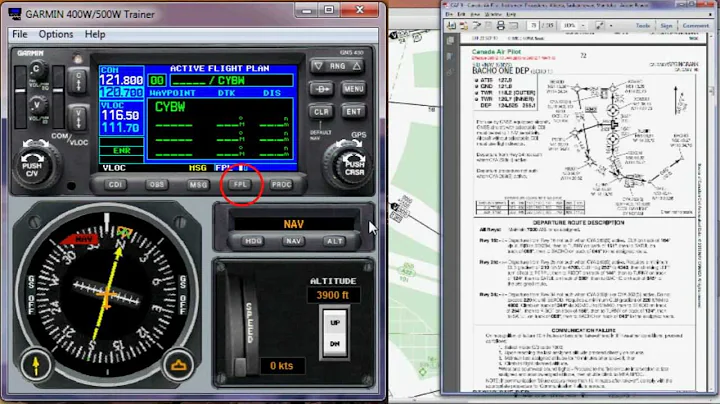Image resolution: width=720 pixels, height=404 pixels.
Task: Click the pencil edit icon in the PDF toolbar
Action: [477, 26]
